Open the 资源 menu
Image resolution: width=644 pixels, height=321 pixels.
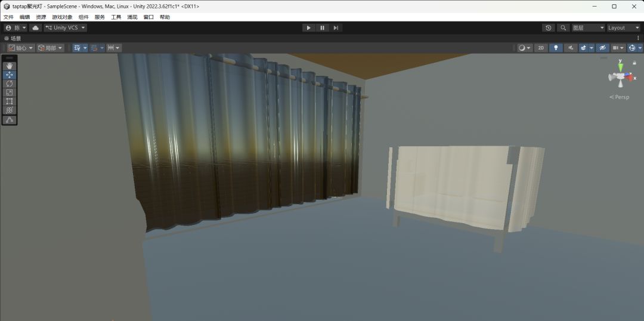click(x=41, y=17)
